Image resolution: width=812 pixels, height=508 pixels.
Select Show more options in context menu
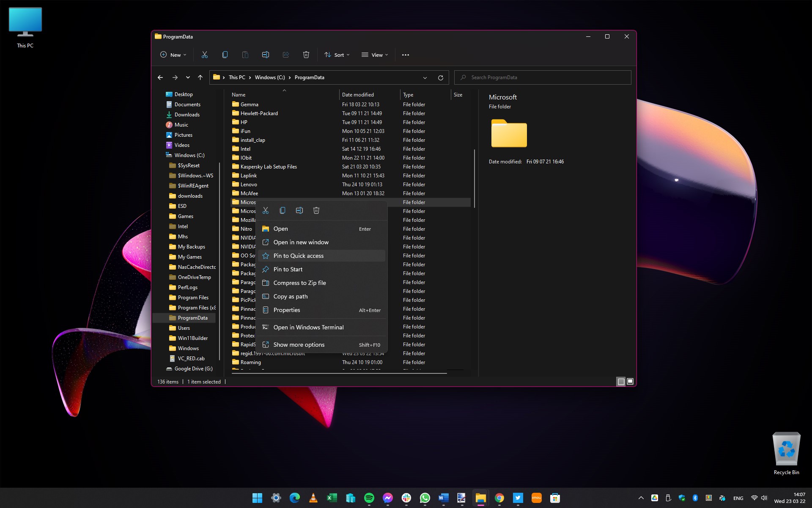(299, 345)
